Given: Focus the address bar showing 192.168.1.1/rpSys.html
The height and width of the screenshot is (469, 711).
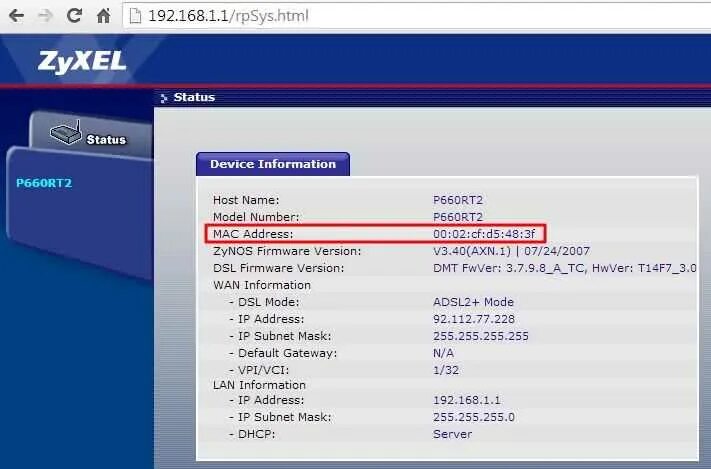Looking at the screenshot, I should [x=417, y=16].
